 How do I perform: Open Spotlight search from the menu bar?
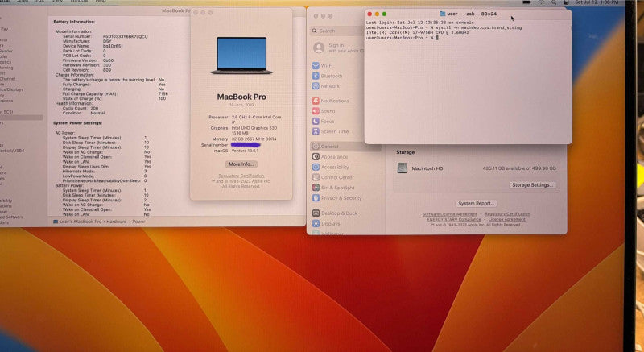tap(554, 2)
